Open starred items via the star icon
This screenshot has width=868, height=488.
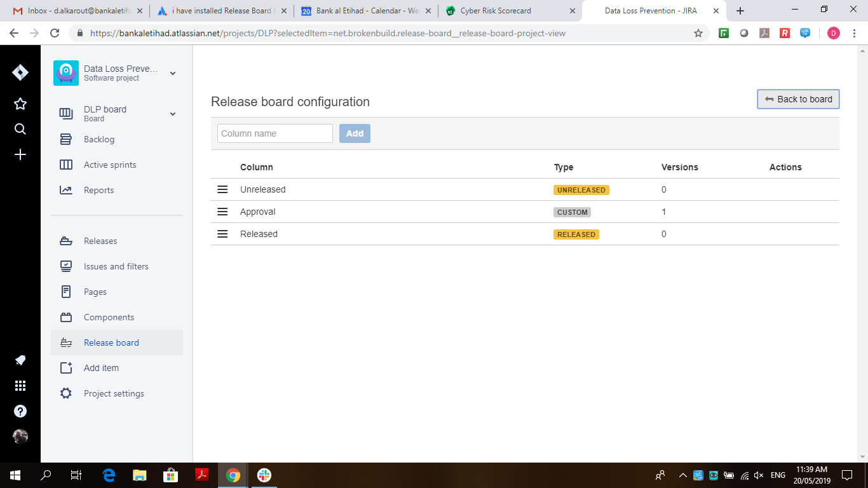point(20,103)
